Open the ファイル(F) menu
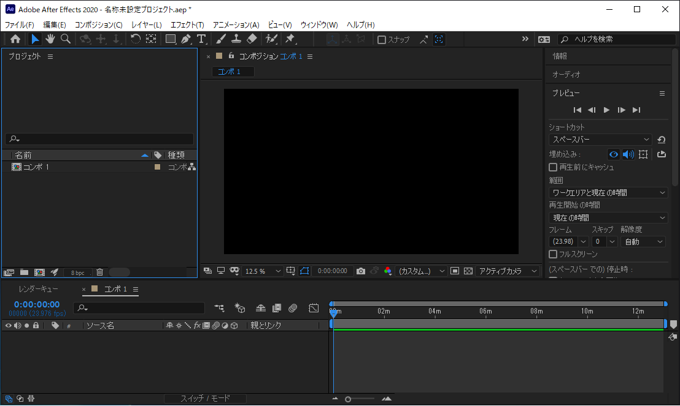Viewport: 680px width, 406px height. point(19,25)
